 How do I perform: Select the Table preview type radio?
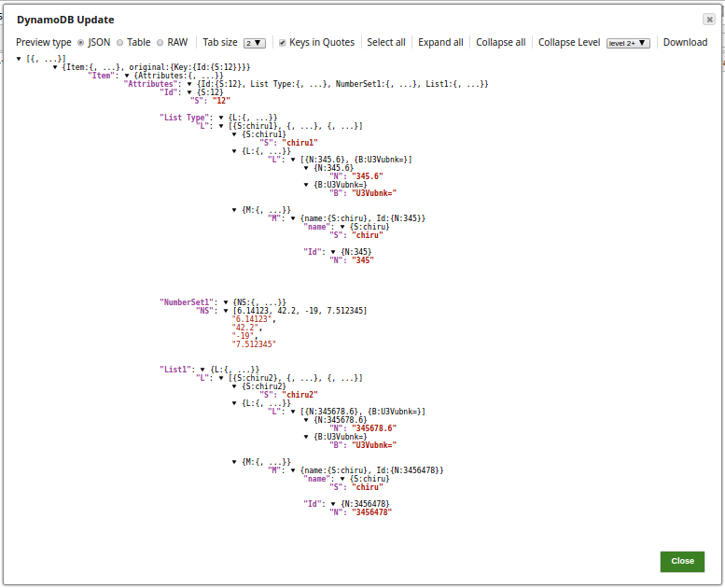119,43
